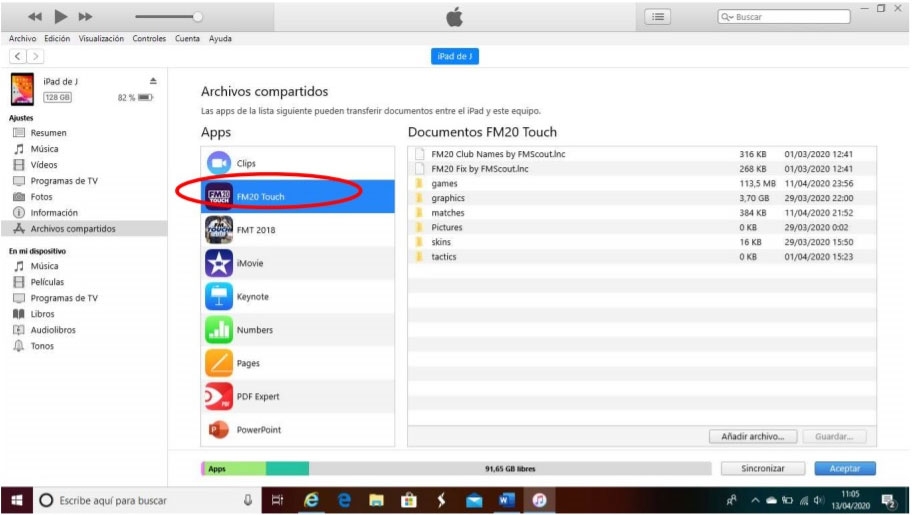
Task: Eject the iPad de J device
Action: tap(153, 81)
